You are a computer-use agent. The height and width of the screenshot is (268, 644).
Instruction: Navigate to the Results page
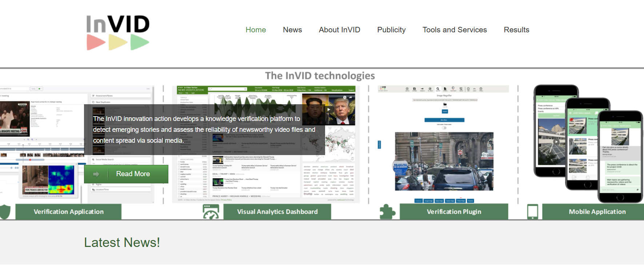tap(516, 30)
